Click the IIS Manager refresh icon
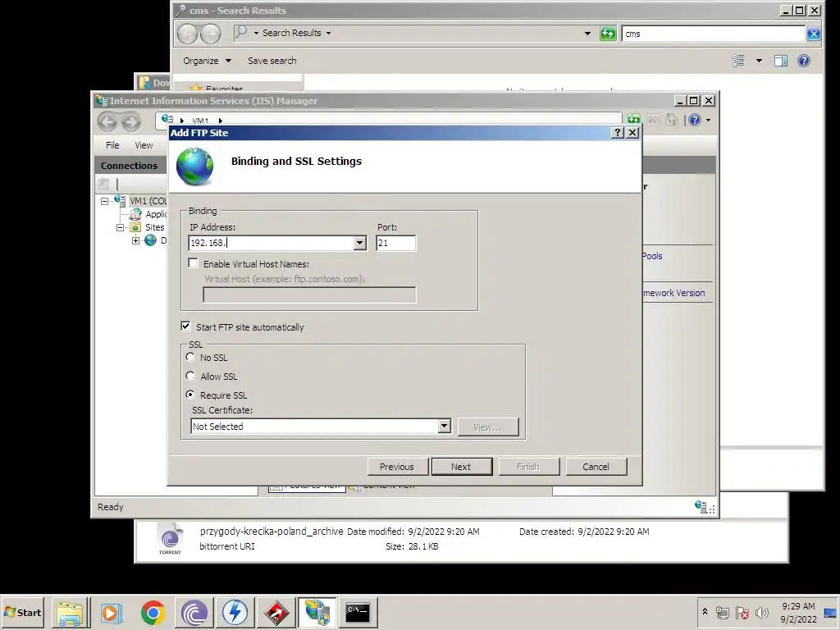 coord(634,119)
